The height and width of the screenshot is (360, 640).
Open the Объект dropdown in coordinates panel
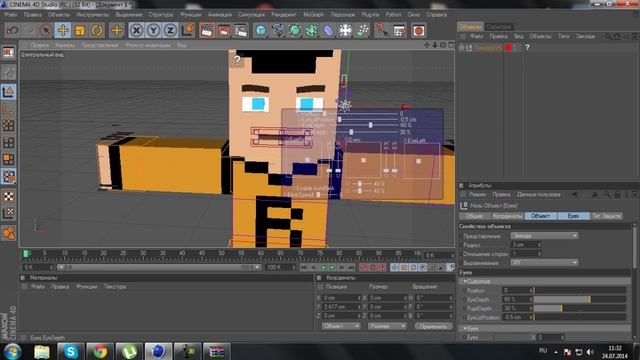[x=341, y=326]
